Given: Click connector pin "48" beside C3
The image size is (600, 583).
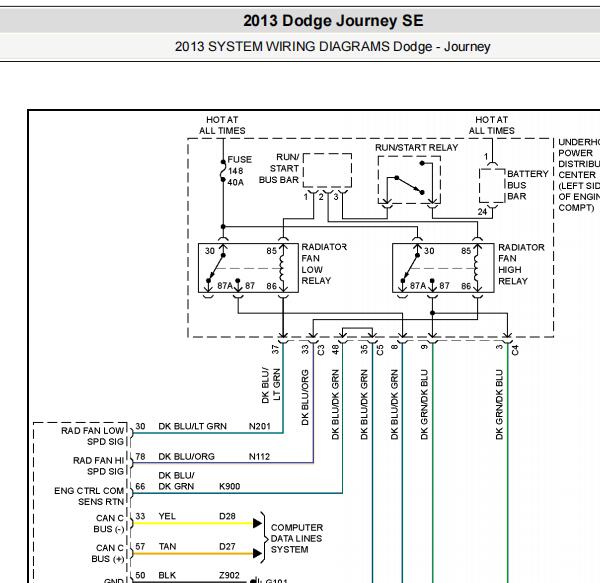Looking at the screenshot, I should pyautogui.click(x=335, y=349).
